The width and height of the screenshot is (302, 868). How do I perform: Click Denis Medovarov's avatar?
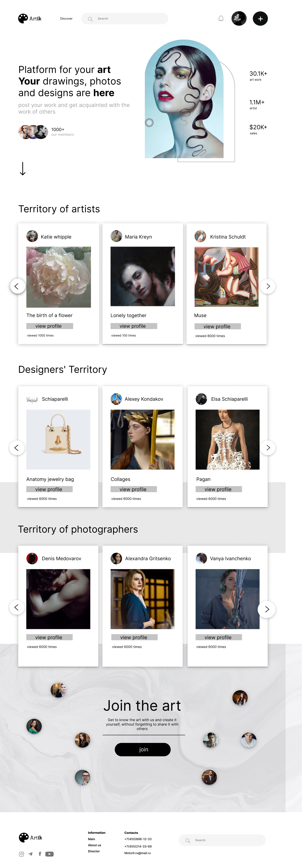[x=32, y=558]
